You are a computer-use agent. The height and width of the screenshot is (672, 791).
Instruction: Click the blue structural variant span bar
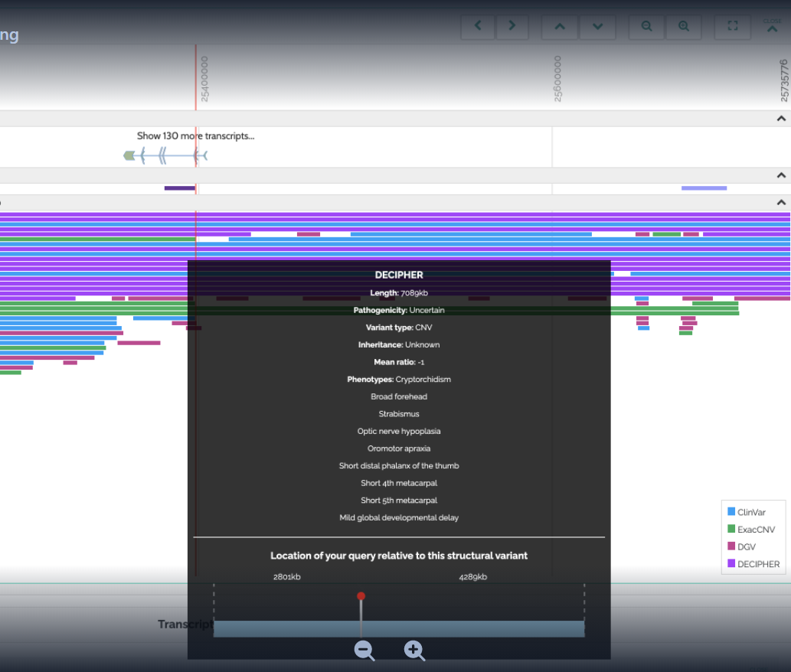coord(399,628)
